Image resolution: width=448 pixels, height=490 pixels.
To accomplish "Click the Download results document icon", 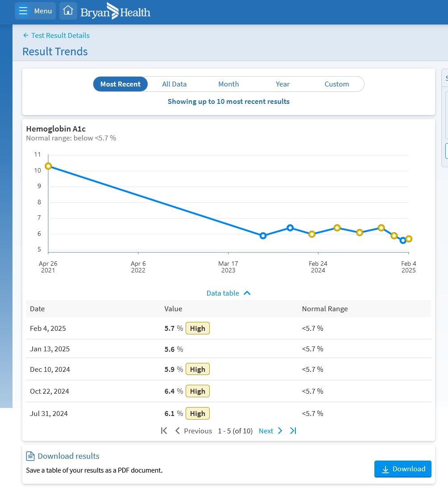I will 30,456.
